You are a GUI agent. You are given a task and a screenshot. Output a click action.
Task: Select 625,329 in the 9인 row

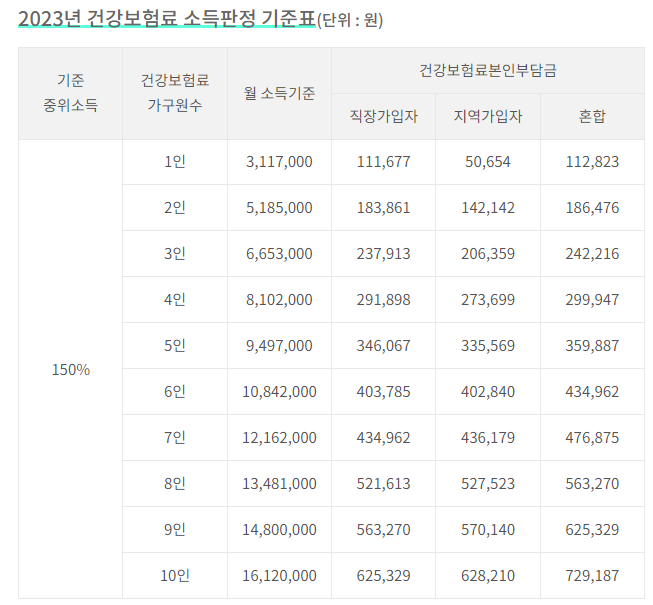coord(592,530)
